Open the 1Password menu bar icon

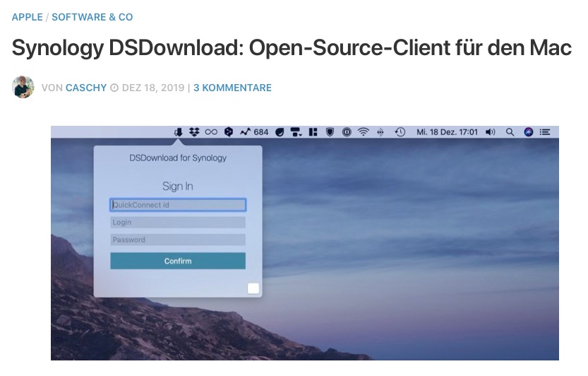click(347, 132)
